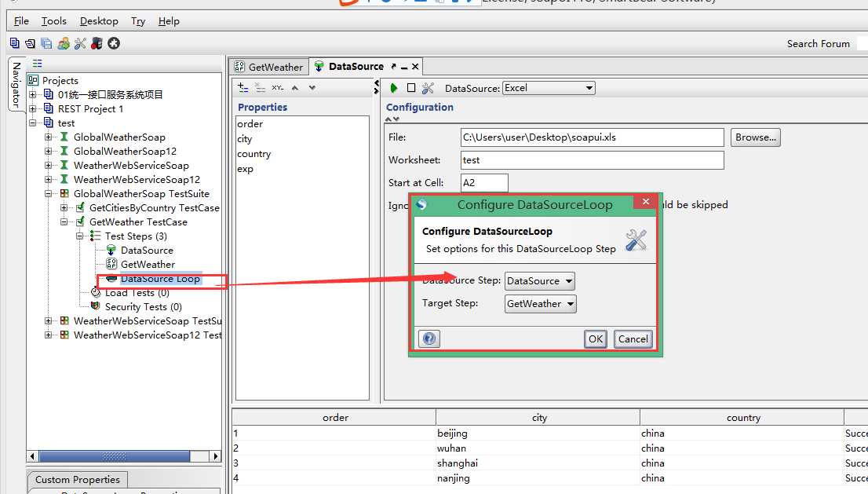Viewport: 868px width, 494px height.
Task: Click the save all projects toolbar icon
Action: click(46, 43)
